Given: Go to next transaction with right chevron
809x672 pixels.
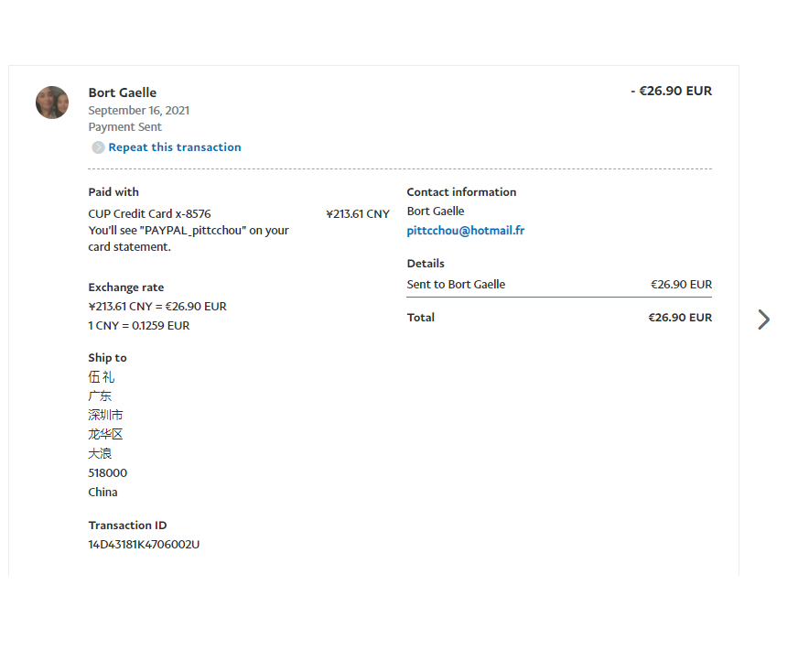Looking at the screenshot, I should pyautogui.click(x=763, y=320).
